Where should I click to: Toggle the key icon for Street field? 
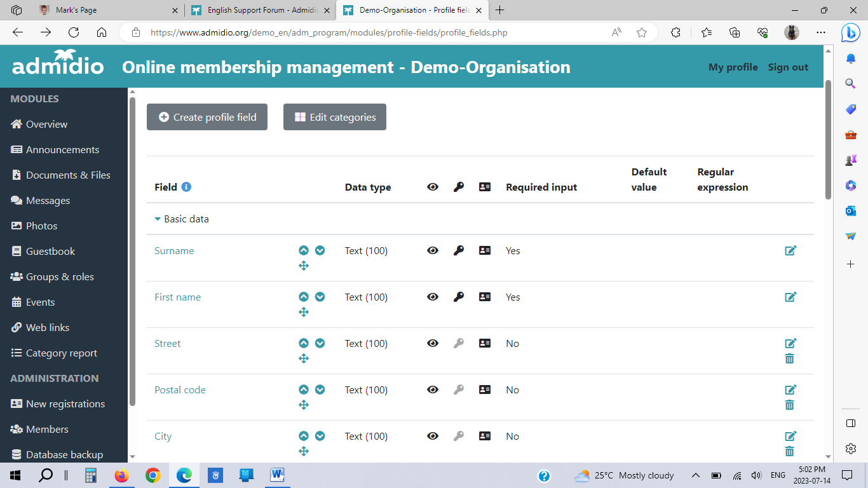tap(459, 343)
